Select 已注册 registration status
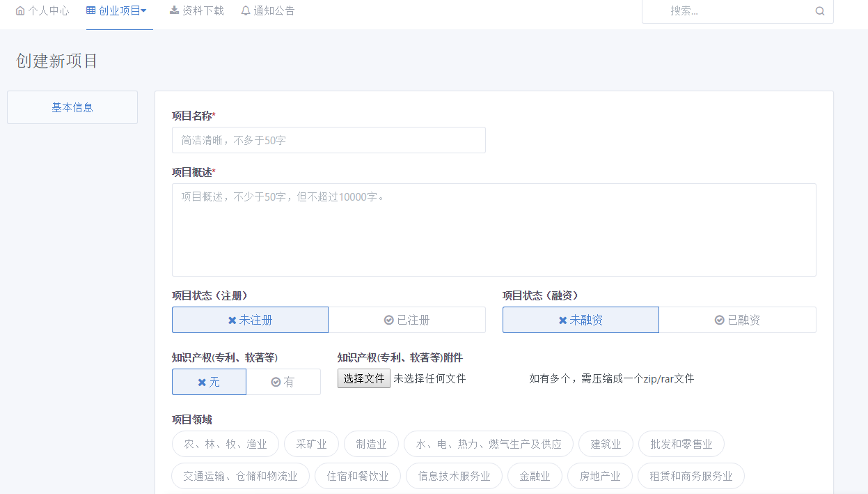 click(x=407, y=320)
